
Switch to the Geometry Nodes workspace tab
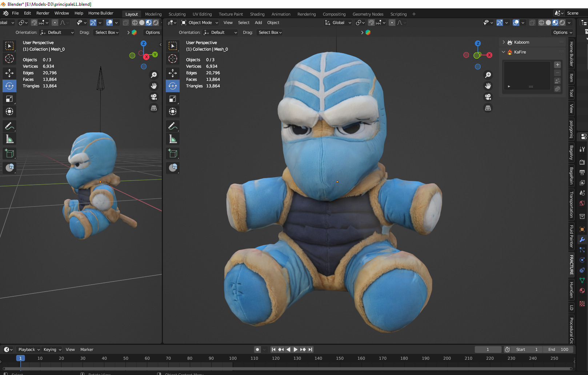pyautogui.click(x=368, y=14)
